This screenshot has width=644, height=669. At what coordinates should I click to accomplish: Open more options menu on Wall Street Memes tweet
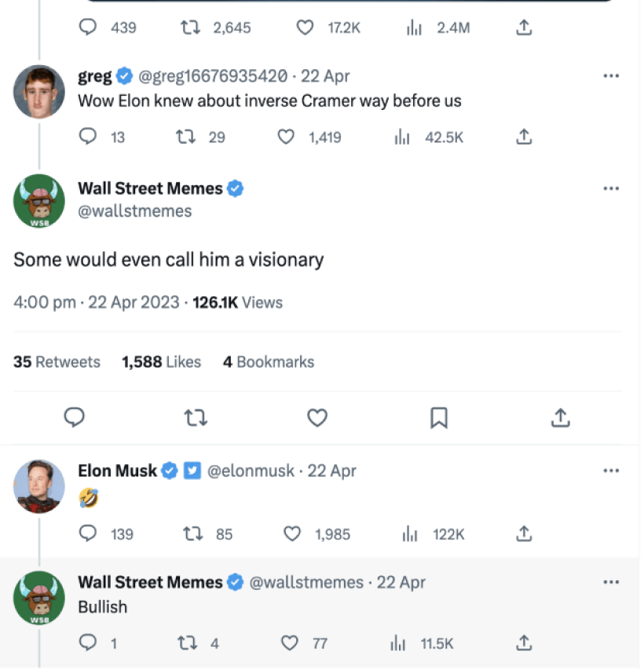pyautogui.click(x=612, y=188)
